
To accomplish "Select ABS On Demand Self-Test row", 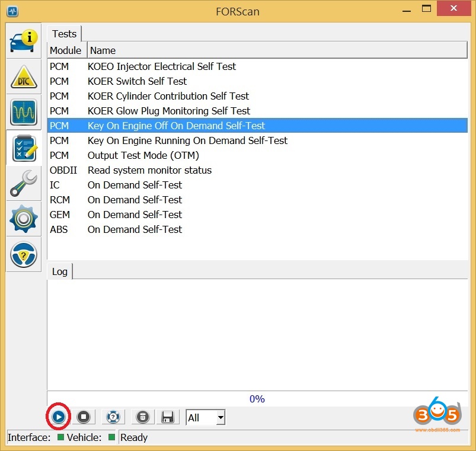I will [257, 230].
